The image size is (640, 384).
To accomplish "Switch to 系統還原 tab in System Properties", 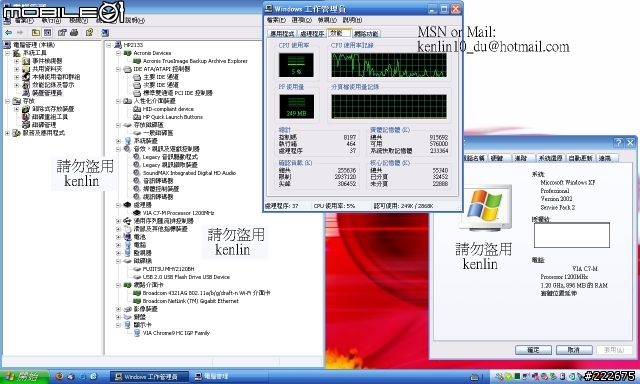I will (551, 158).
